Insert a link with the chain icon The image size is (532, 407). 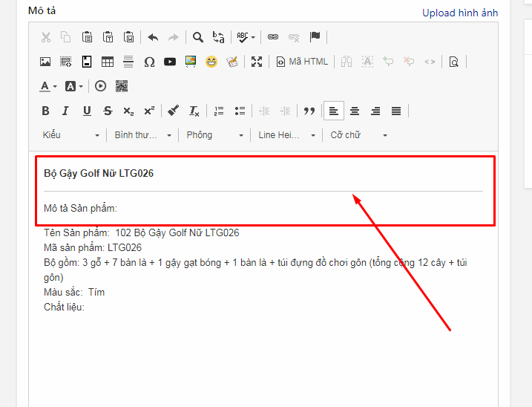click(x=272, y=37)
